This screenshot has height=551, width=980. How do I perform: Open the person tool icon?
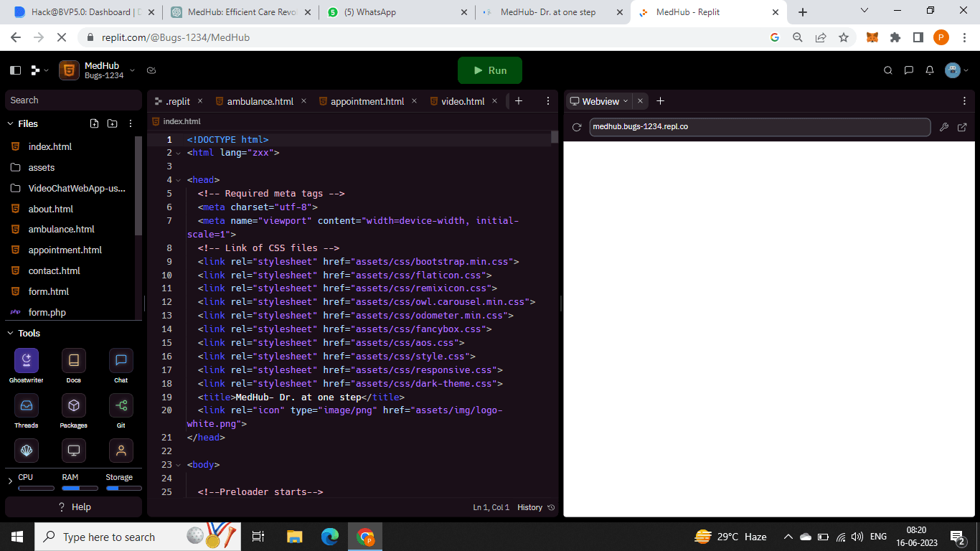coord(121,451)
